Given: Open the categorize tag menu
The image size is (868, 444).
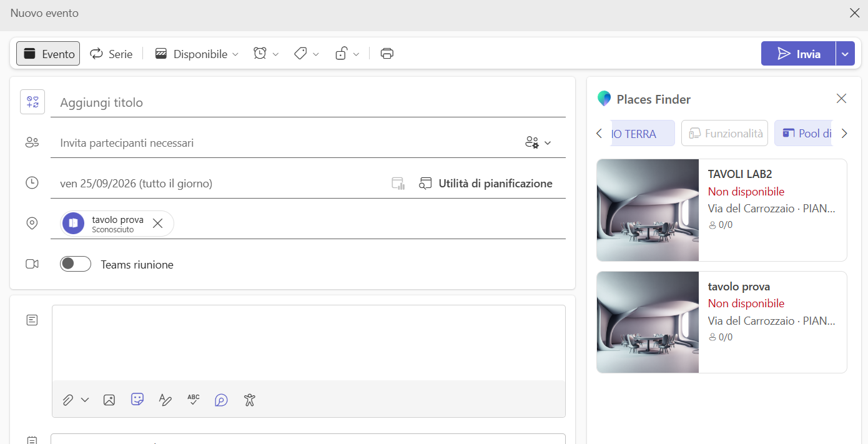Looking at the screenshot, I should click(x=307, y=54).
